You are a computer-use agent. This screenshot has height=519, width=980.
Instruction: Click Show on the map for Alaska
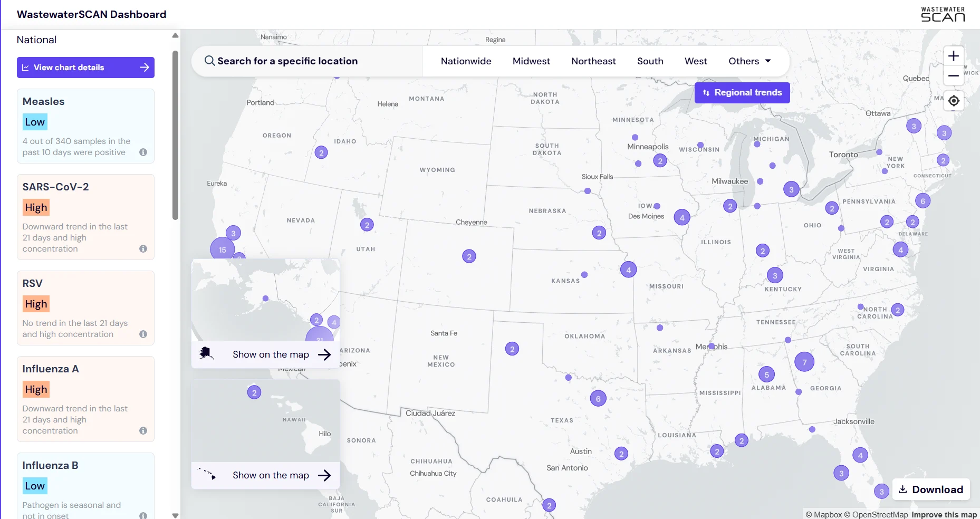click(x=271, y=354)
